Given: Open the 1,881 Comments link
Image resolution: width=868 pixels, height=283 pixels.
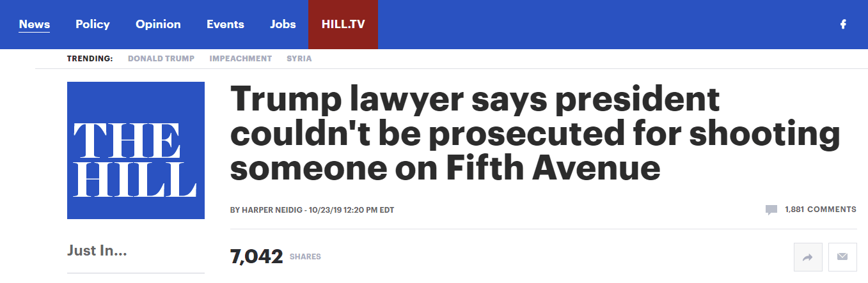Looking at the screenshot, I should click(820, 210).
